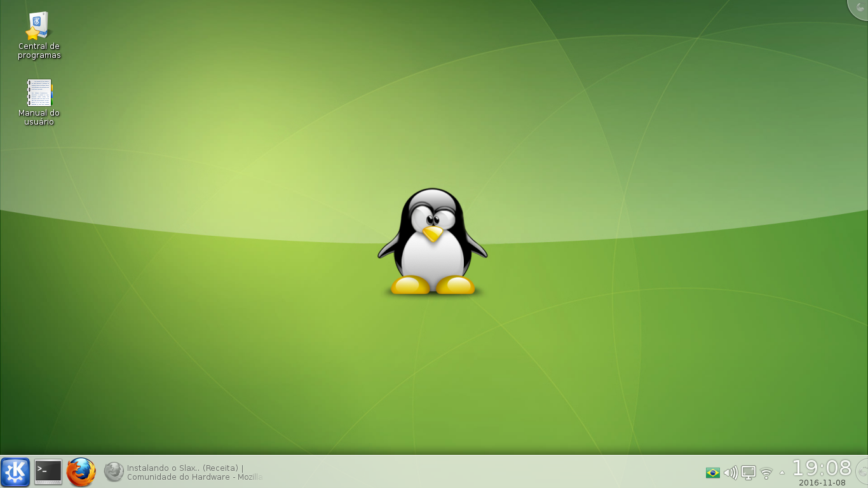868x488 pixels.
Task: Open the Firefox browser launcher
Action: tap(81, 472)
